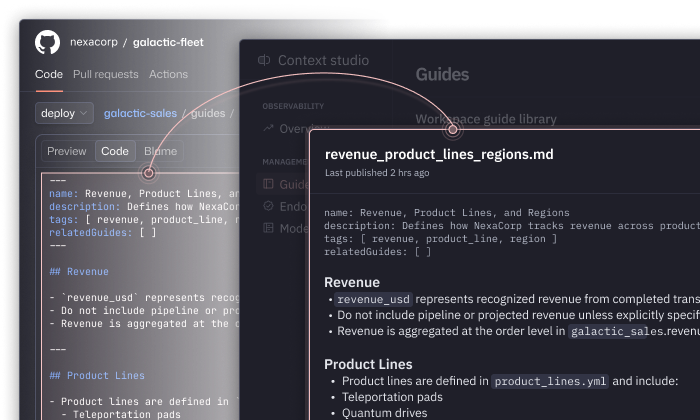Screen dimensions: 700x420
Task: Expand the deploy branch dropdown
Action: (64, 113)
